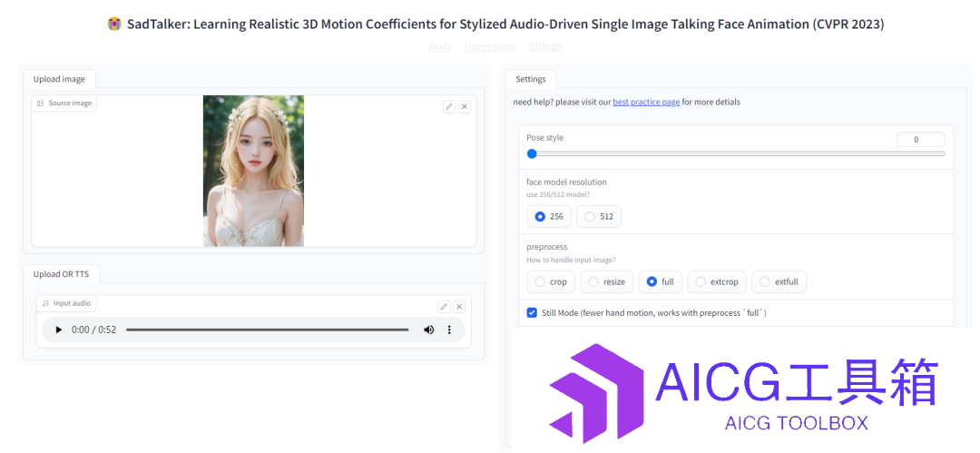Play the input audio
The height and width of the screenshot is (453, 980).
59,330
